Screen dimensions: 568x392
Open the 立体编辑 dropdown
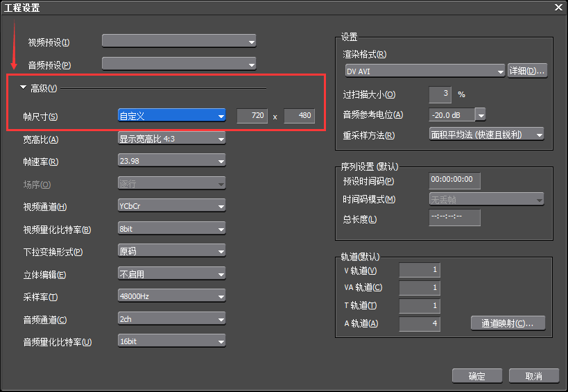pos(172,274)
